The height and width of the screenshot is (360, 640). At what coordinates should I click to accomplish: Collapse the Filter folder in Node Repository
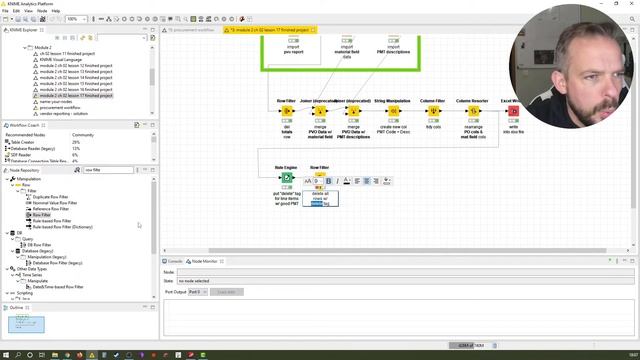tap(18, 191)
